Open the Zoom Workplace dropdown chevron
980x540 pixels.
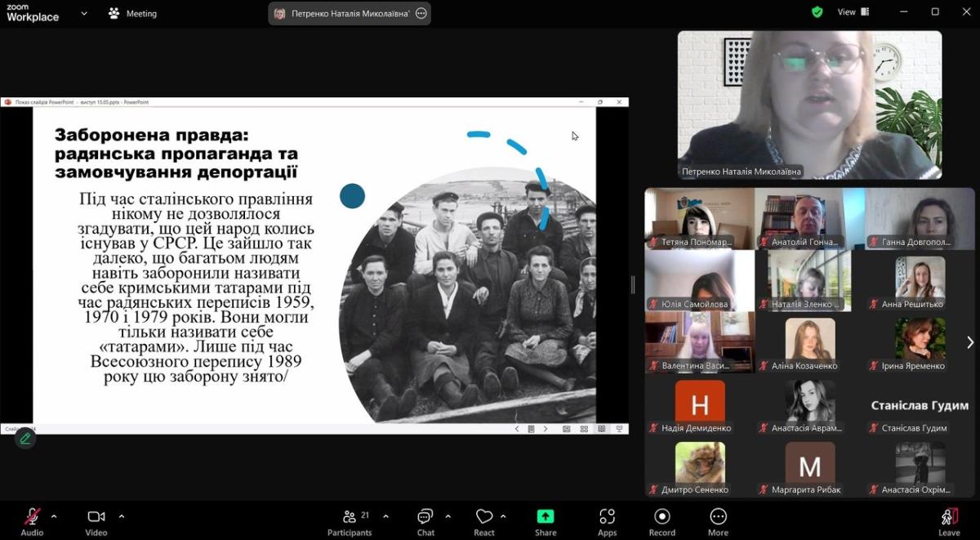click(84, 14)
